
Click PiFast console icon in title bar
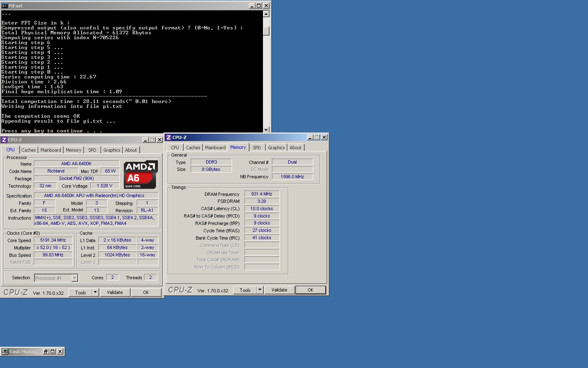(x=4, y=6)
